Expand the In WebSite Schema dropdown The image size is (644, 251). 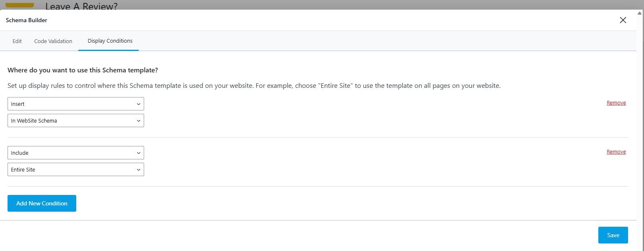pyautogui.click(x=75, y=121)
